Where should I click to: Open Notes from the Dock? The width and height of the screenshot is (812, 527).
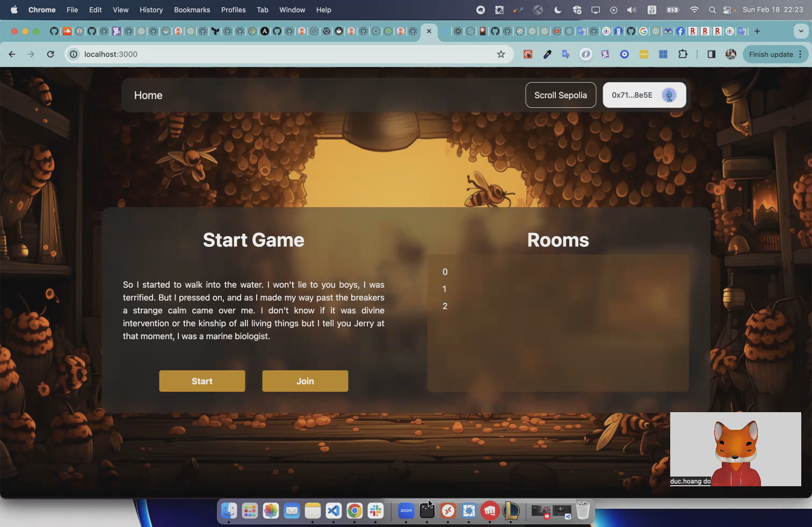313,510
